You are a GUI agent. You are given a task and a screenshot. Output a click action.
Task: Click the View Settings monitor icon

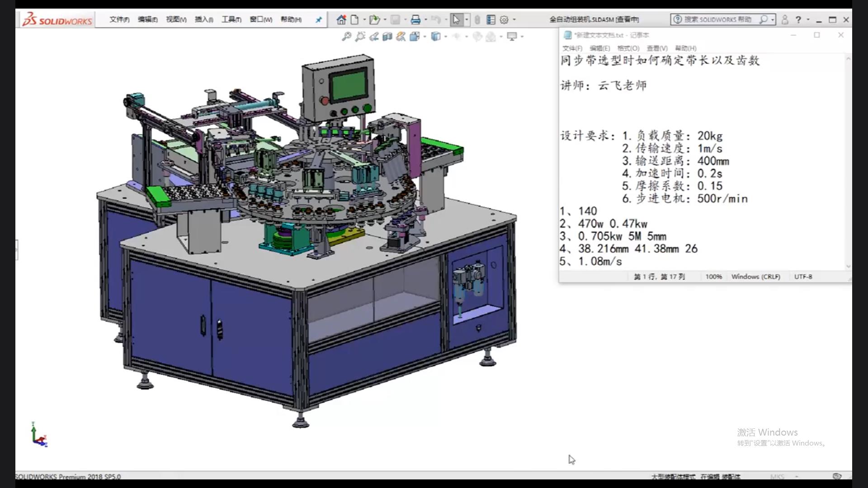click(x=512, y=37)
